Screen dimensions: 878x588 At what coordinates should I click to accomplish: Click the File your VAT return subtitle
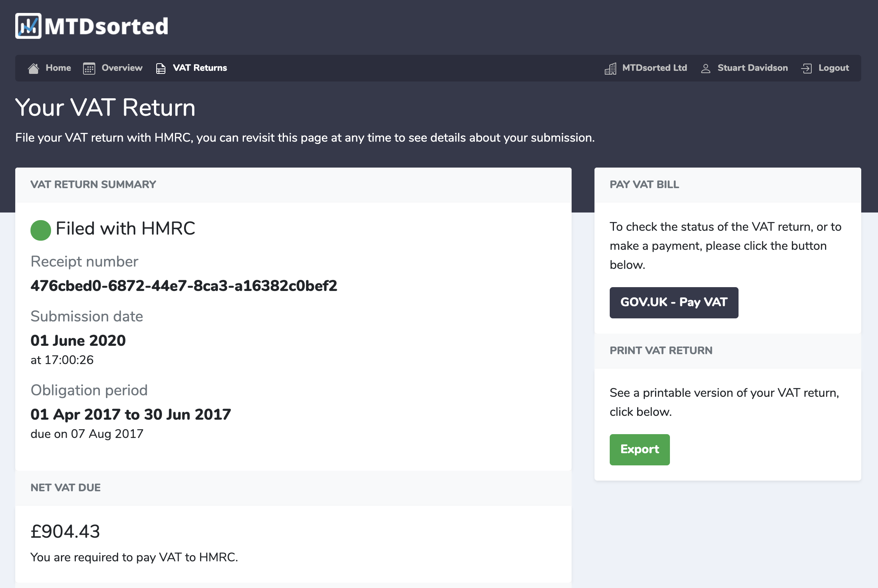coord(305,137)
